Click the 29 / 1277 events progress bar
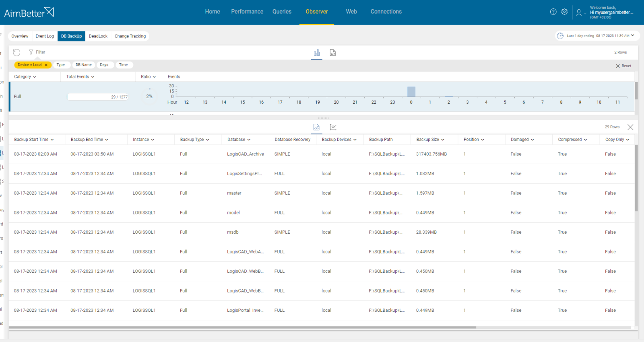The width and height of the screenshot is (644, 342). click(98, 97)
